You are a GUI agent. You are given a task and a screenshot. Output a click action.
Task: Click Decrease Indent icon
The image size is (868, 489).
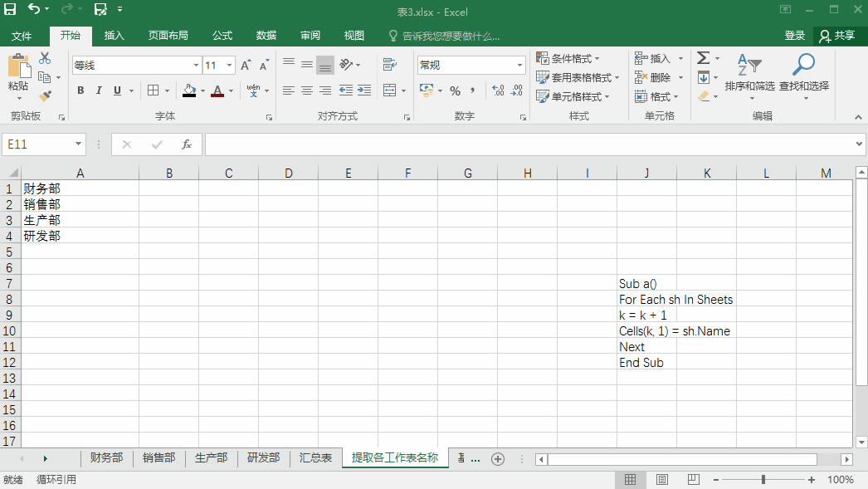(x=346, y=90)
